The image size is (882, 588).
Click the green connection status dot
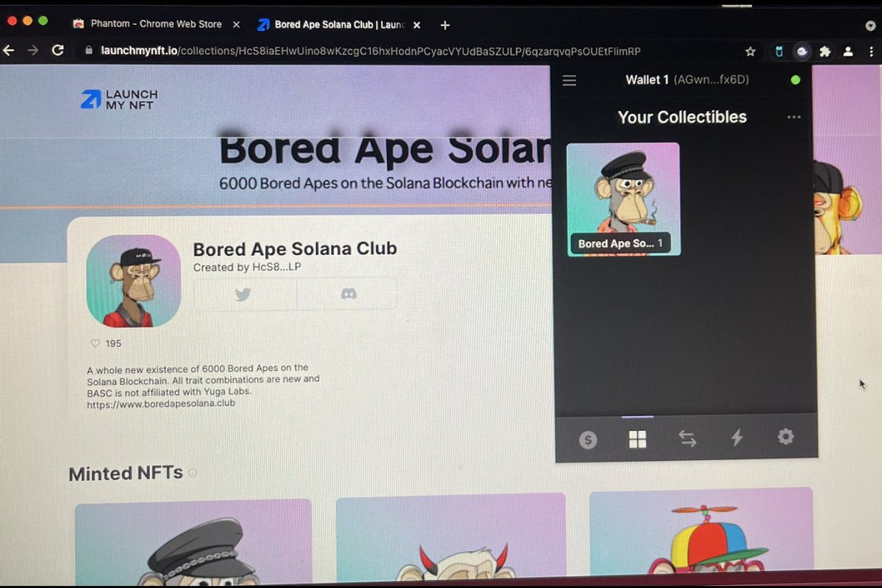[x=795, y=80]
